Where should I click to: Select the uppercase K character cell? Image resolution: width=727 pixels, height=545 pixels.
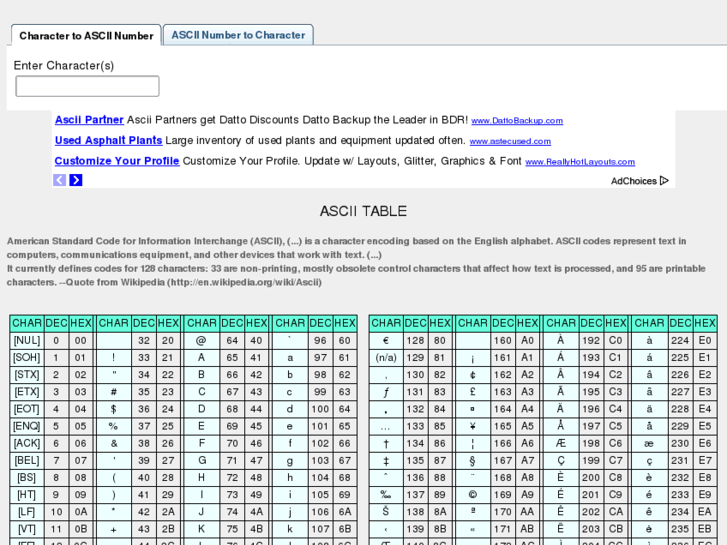201,529
